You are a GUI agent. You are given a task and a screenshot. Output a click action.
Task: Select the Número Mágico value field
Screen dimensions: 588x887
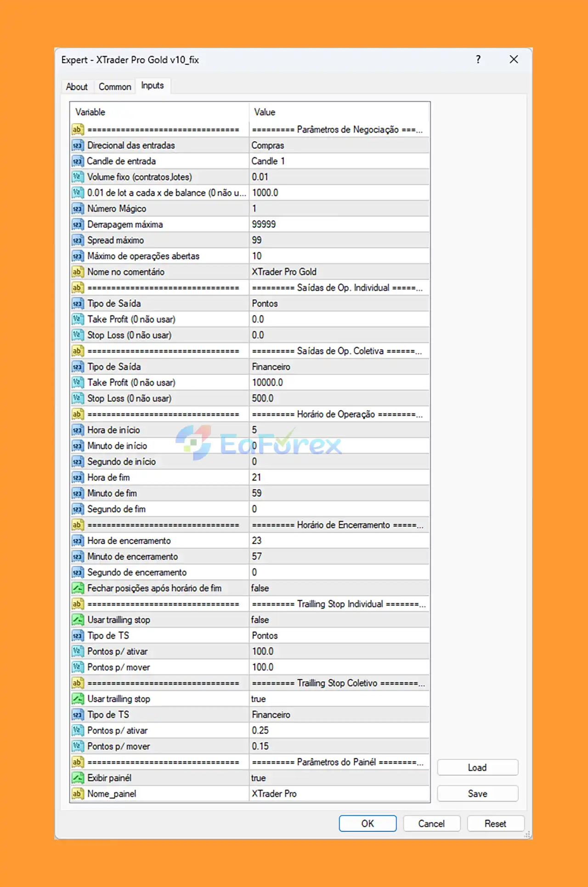click(x=339, y=209)
